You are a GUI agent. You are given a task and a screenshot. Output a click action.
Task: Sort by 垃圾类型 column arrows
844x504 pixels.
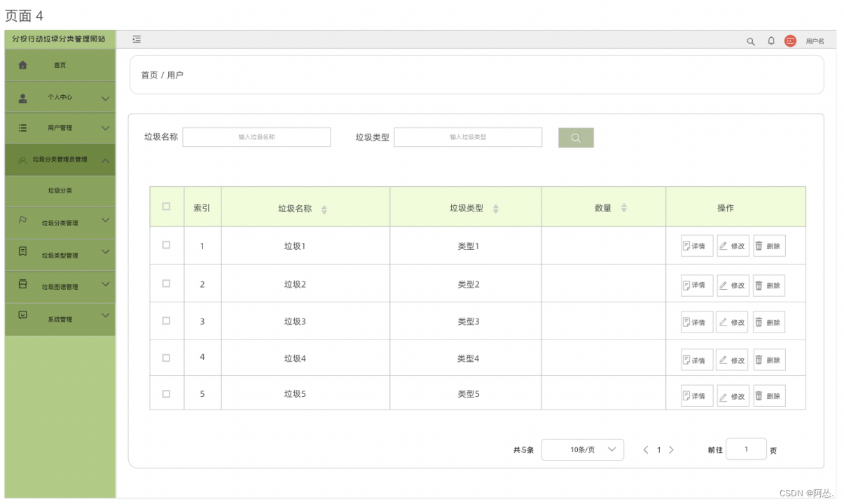coord(496,209)
